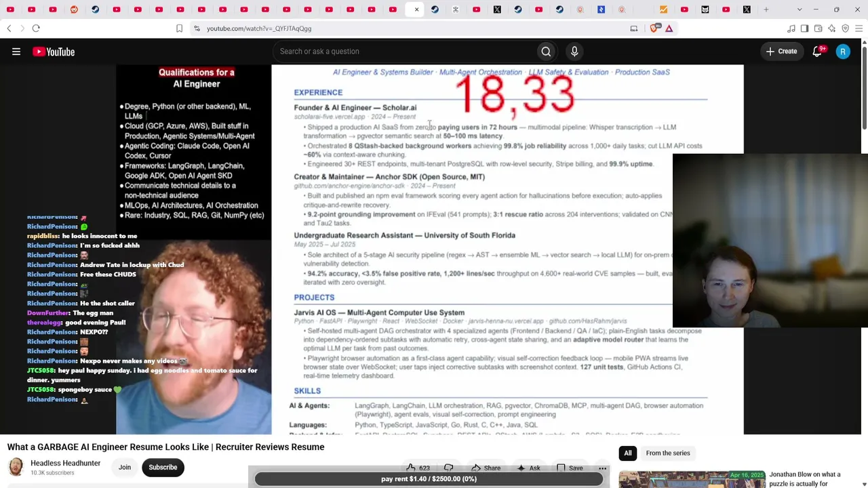This screenshot has height=488, width=868.
Task: Ask about this video
Action: [528, 468]
